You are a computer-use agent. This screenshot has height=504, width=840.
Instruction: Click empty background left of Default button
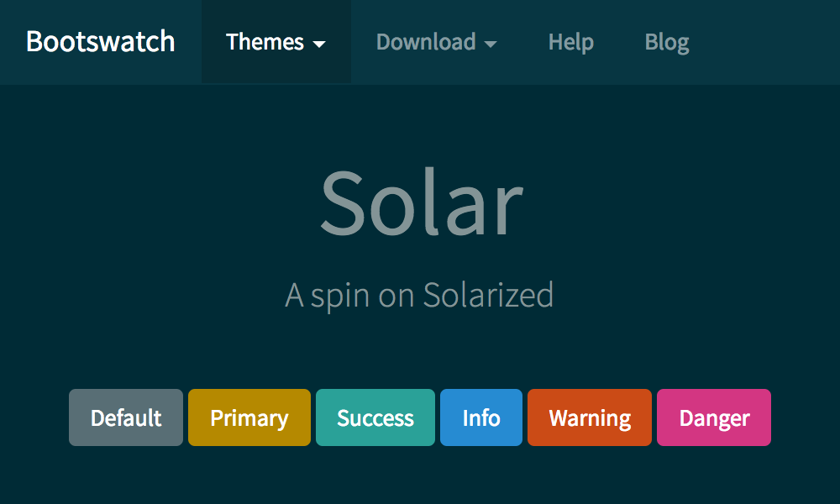34,417
